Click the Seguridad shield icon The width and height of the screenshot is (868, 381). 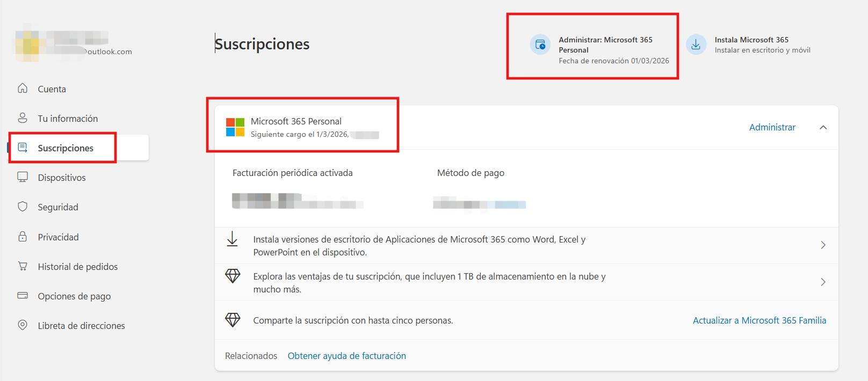(x=23, y=207)
